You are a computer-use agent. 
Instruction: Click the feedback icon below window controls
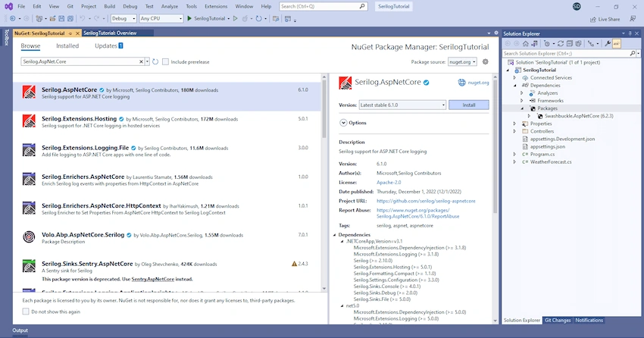[633, 19]
